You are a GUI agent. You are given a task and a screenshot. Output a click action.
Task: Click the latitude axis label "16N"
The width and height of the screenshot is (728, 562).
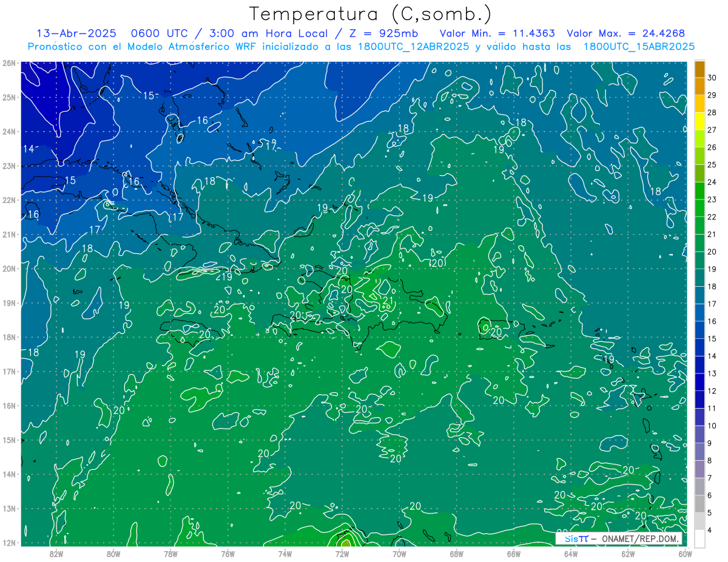[8, 406]
